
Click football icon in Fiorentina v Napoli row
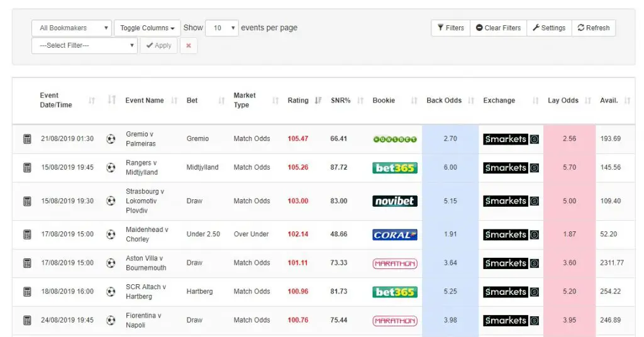pos(111,320)
